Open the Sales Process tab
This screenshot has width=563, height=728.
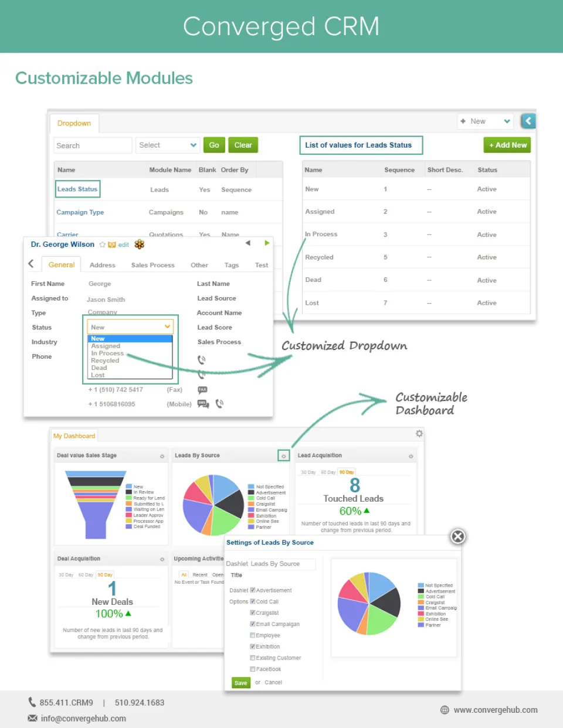point(153,265)
